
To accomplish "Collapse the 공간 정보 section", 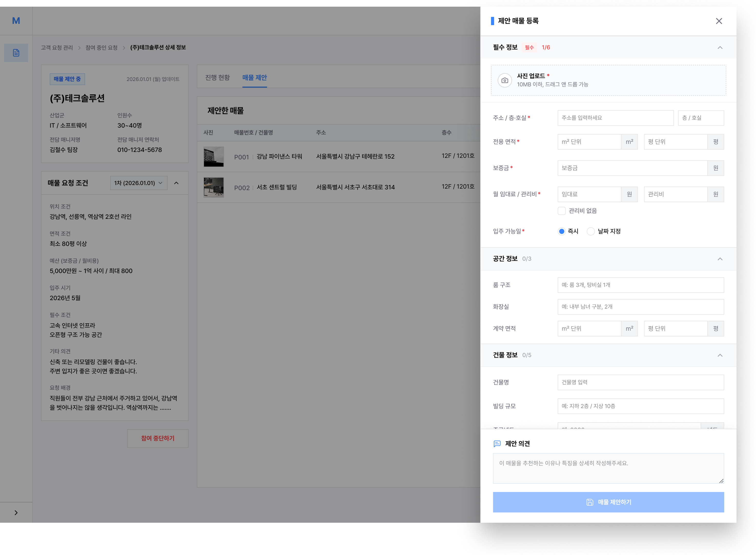I will point(720,259).
